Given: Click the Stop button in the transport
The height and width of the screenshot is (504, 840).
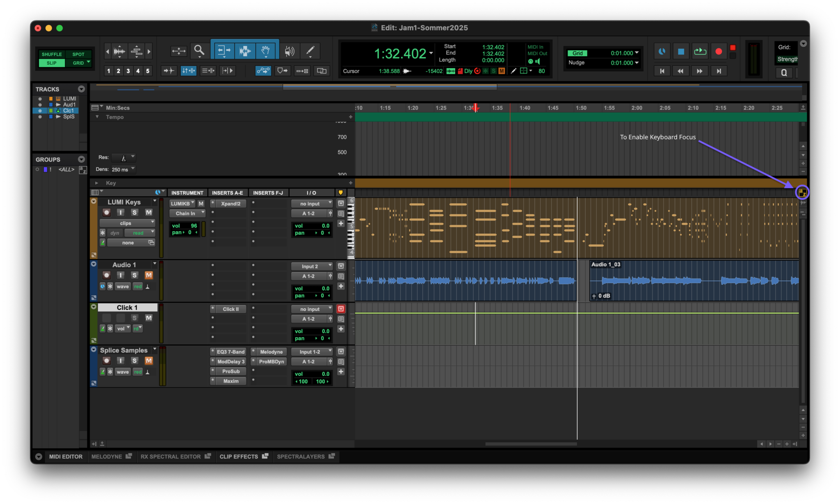Looking at the screenshot, I should point(680,51).
